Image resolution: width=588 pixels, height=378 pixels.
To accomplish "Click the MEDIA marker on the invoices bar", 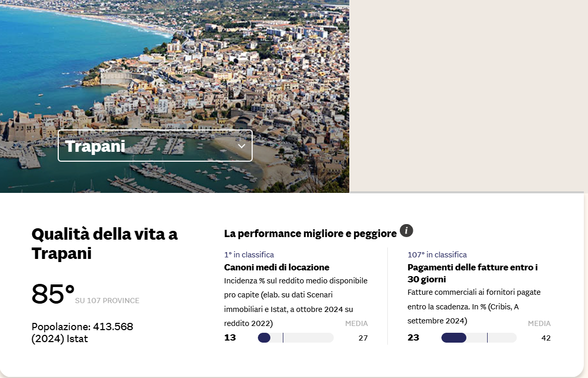I will 487,337.
